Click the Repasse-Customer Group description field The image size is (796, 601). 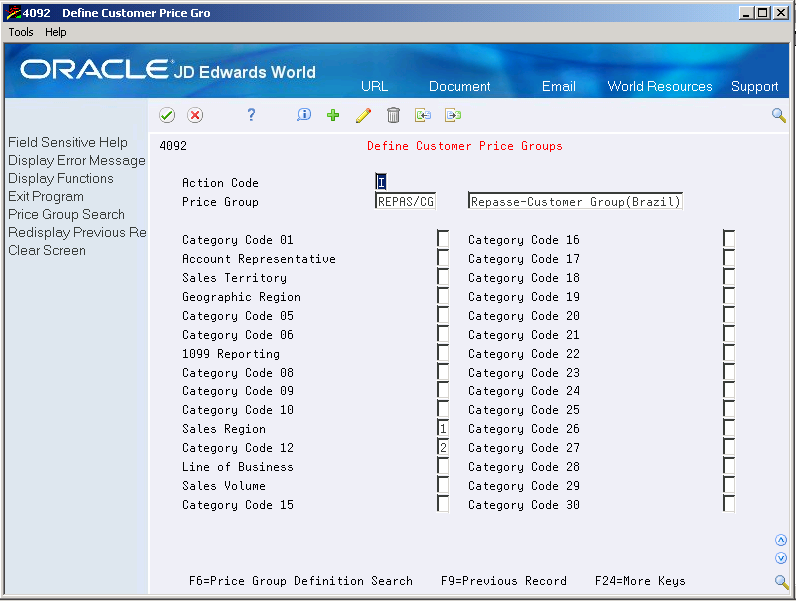click(x=575, y=202)
